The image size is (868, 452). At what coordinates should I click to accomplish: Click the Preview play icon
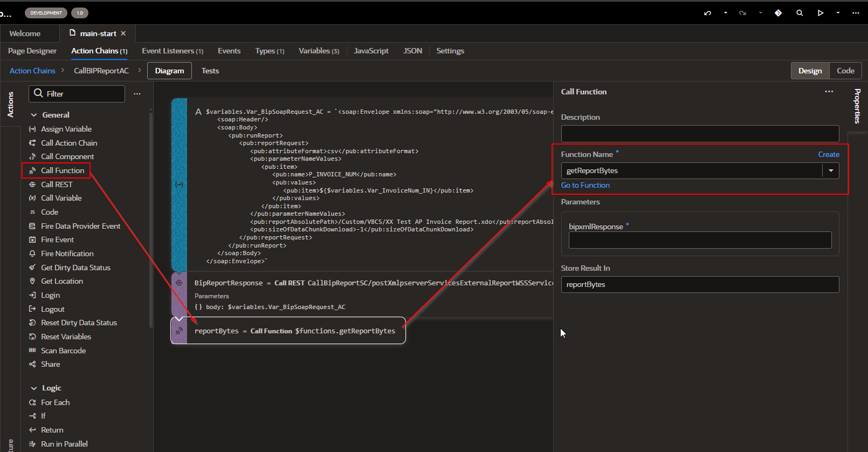[x=821, y=13]
